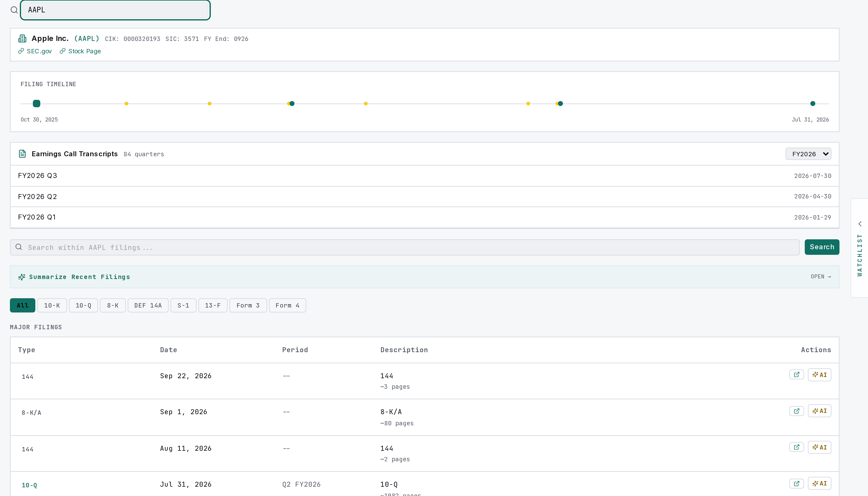Image resolution: width=868 pixels, height=496 pixels.
Task: Open external link for Aug 11 144 filing
Action: coord(796,447)
